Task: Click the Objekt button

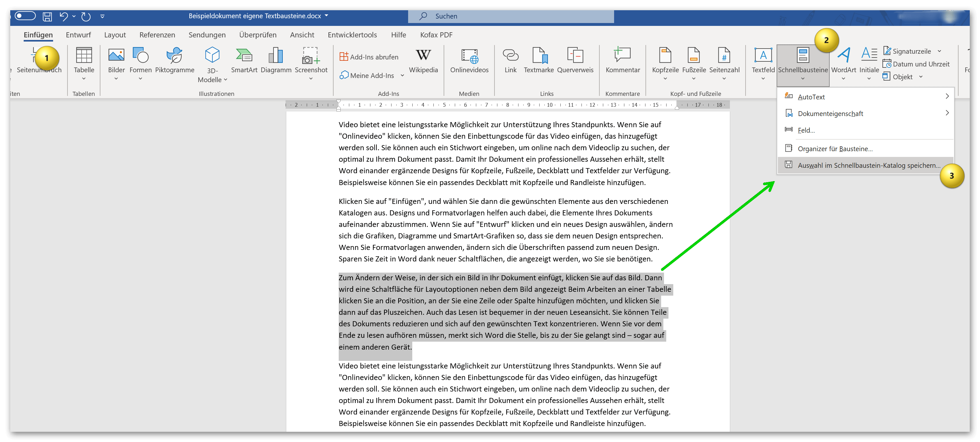Action: tap(897, 76)
